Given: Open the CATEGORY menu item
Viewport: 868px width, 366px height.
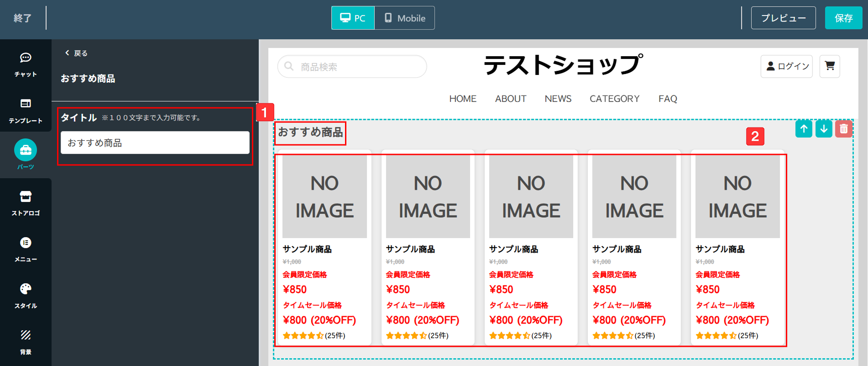Looking at the screenshot, I should (614, 99).
